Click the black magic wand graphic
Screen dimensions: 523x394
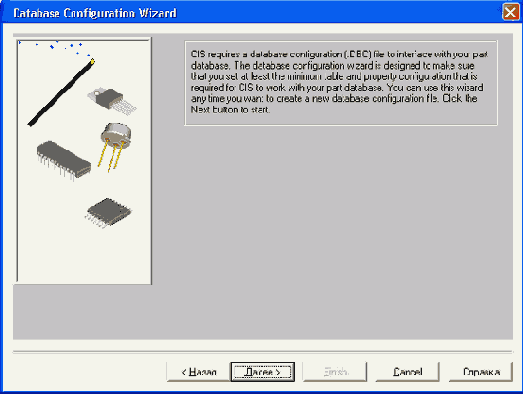pyautogui.click(x=61, y=93)
